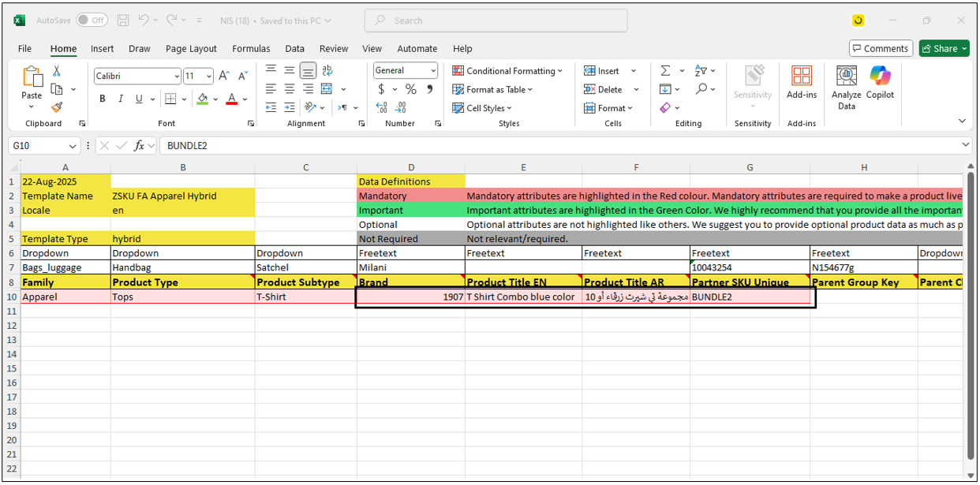Toggle underline formatting
This screenshot has width=980, height=485.
(140, 99)
